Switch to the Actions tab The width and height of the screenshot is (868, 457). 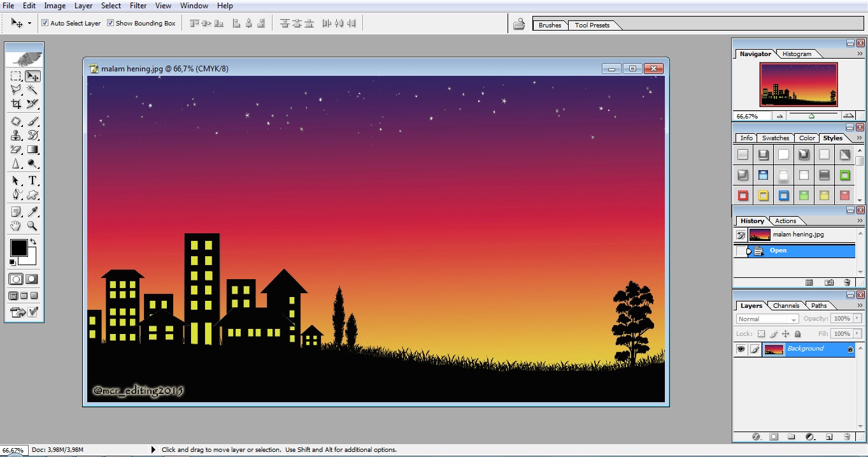[785, 221]
